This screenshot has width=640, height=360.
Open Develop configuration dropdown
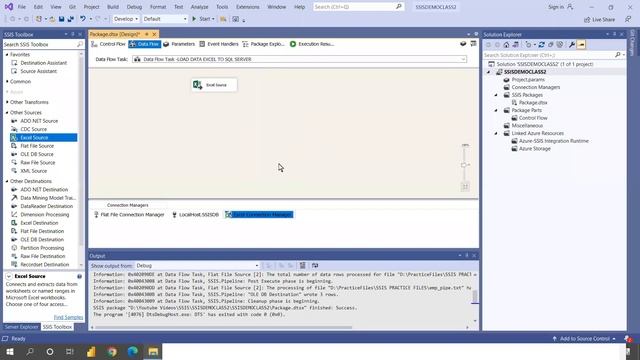click(x=126, y=19)
